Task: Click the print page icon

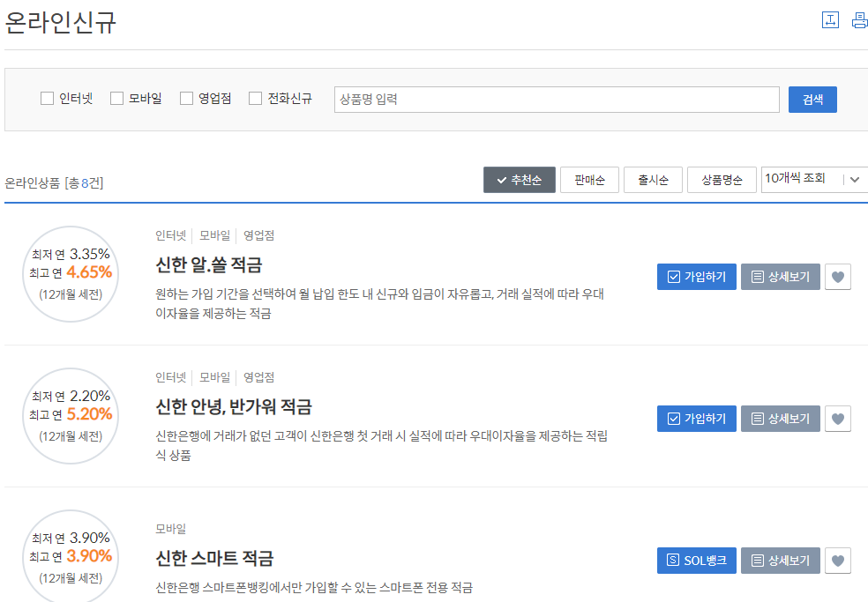Action: click(x=860, y=20)
